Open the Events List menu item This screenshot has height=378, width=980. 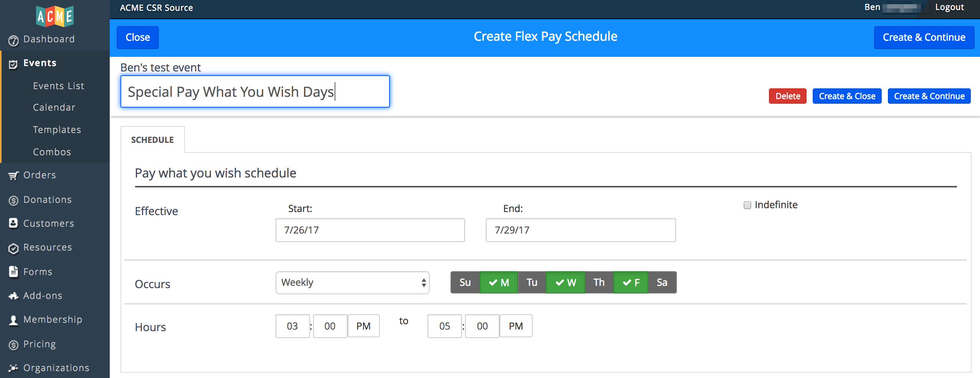pyautogui.click(x=58, y=86)
